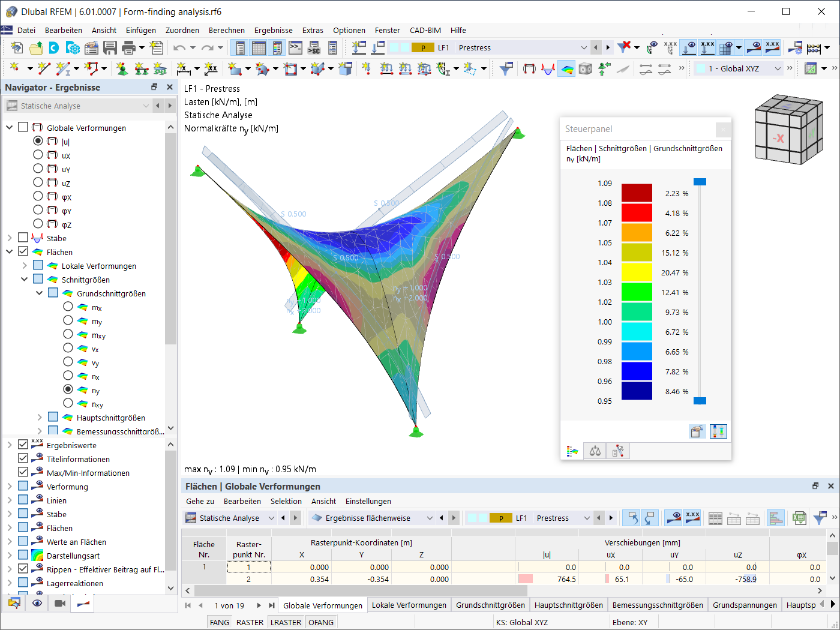
Task: Open the CAD-BIM menu
Action: [425, 30]
